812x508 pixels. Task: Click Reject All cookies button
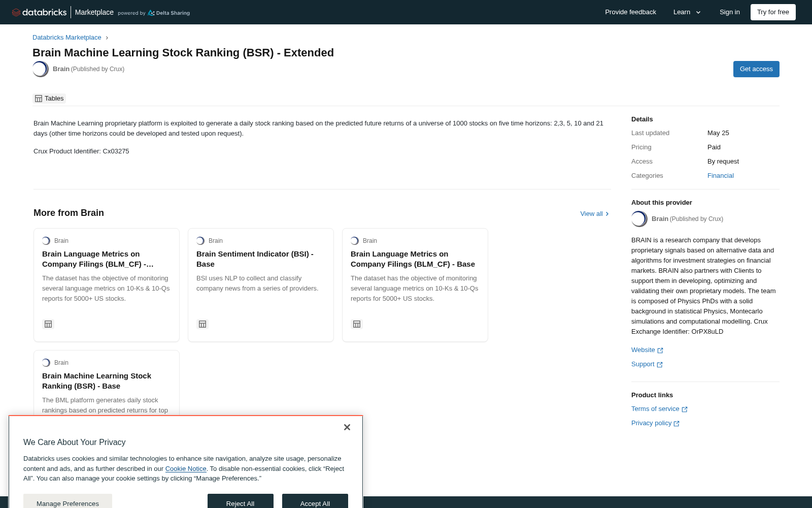click(241, 501)
